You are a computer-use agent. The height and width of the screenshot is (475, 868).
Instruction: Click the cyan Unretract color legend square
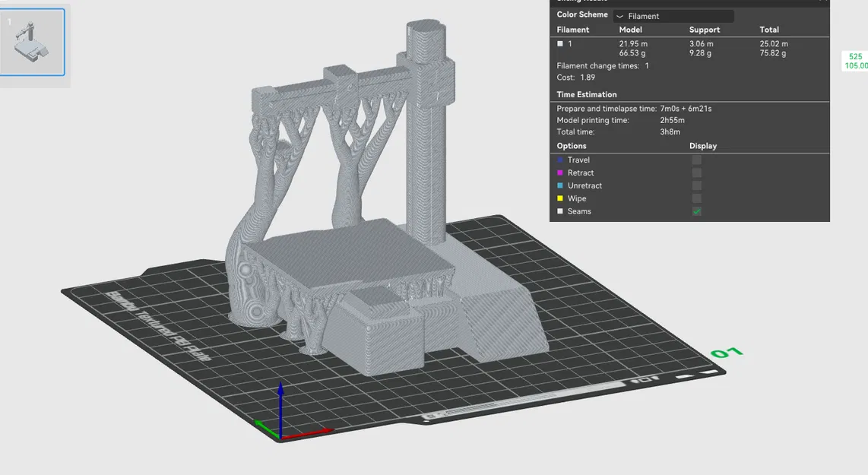pyautogui.click(x=559, y=185)
